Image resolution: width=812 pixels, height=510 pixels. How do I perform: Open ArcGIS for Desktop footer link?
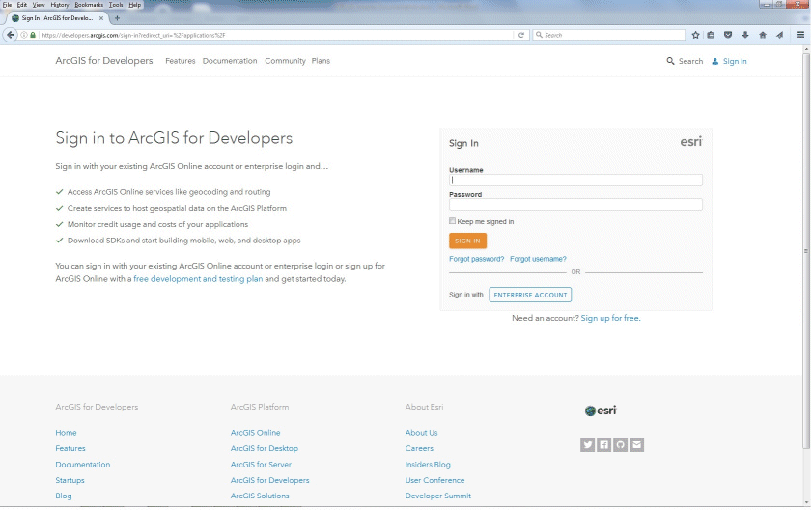(x=265, y=448)
